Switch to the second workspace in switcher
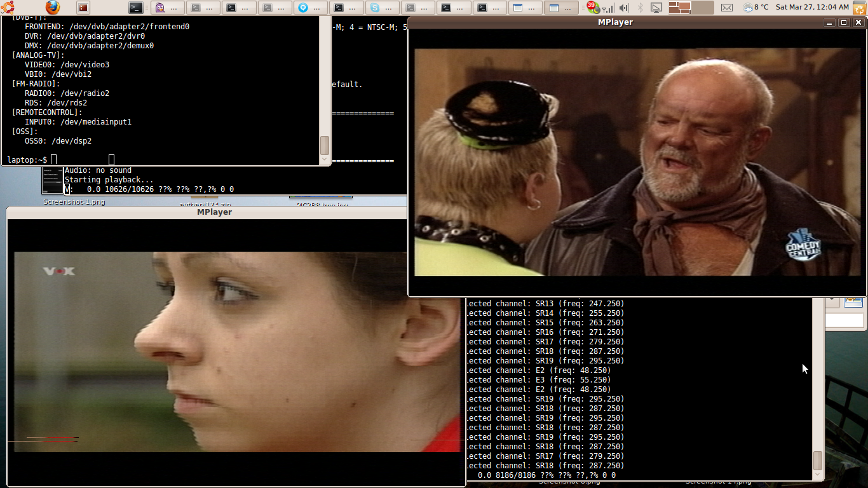 tap(703, 8)
